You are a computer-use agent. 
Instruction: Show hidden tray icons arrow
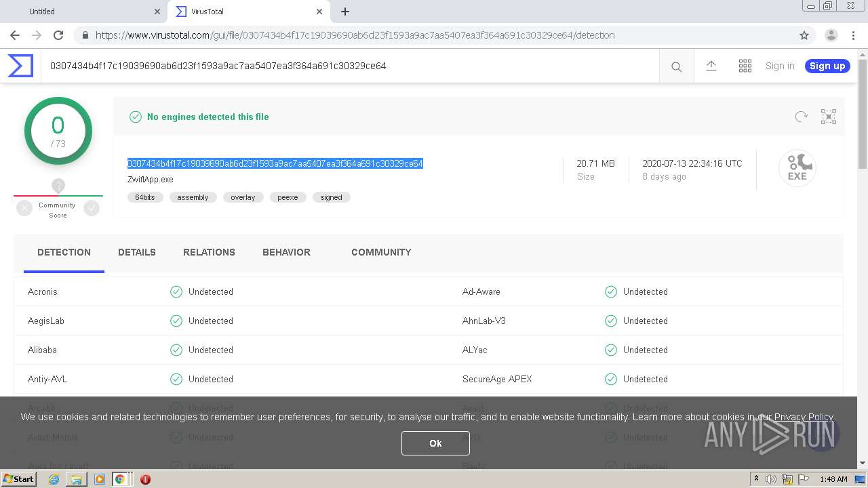click(756, 479)
